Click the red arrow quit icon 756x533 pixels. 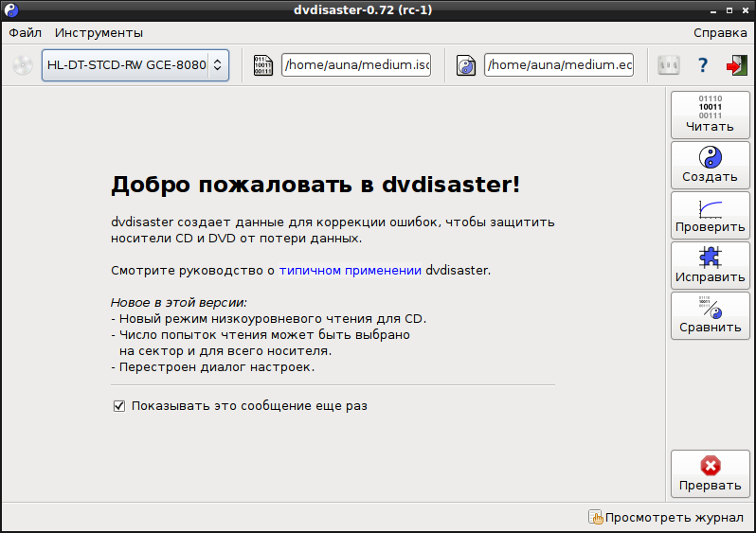pyautogui.click(x=737, y=65)
